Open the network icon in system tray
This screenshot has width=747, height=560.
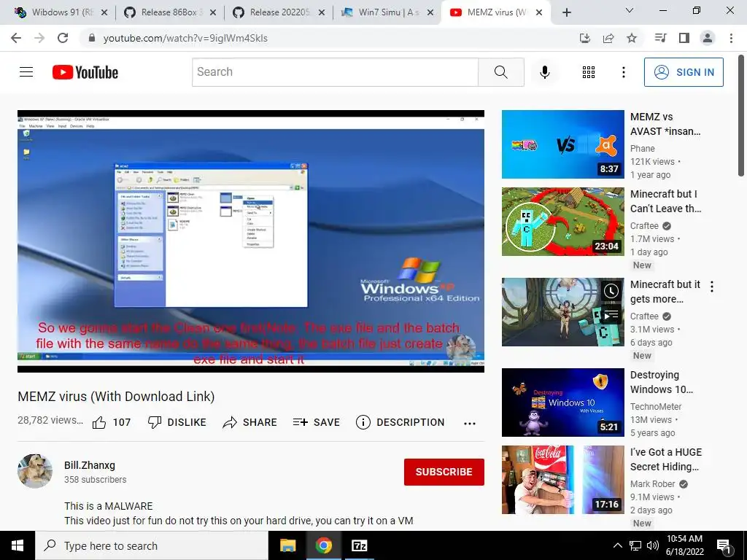635,545
